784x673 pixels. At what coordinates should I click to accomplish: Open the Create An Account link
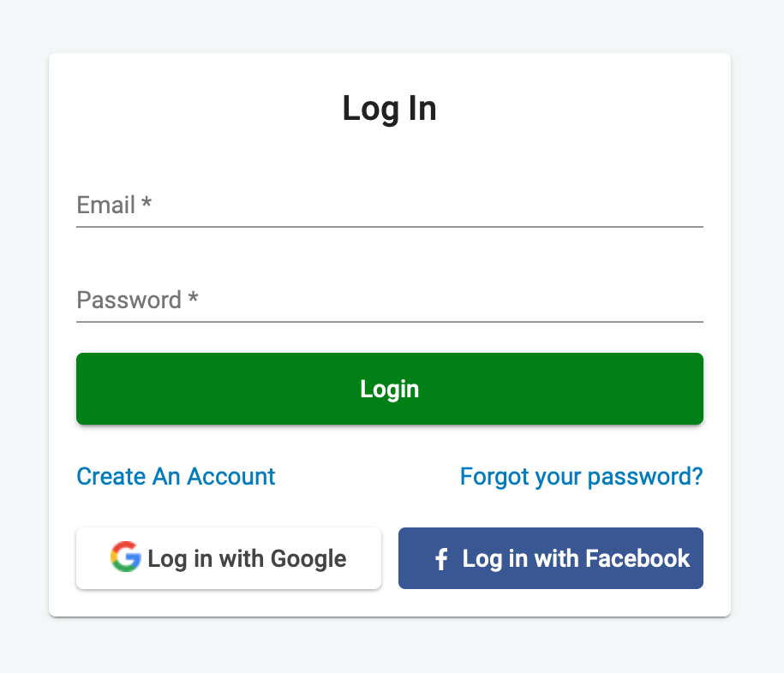tap(176, 476)
